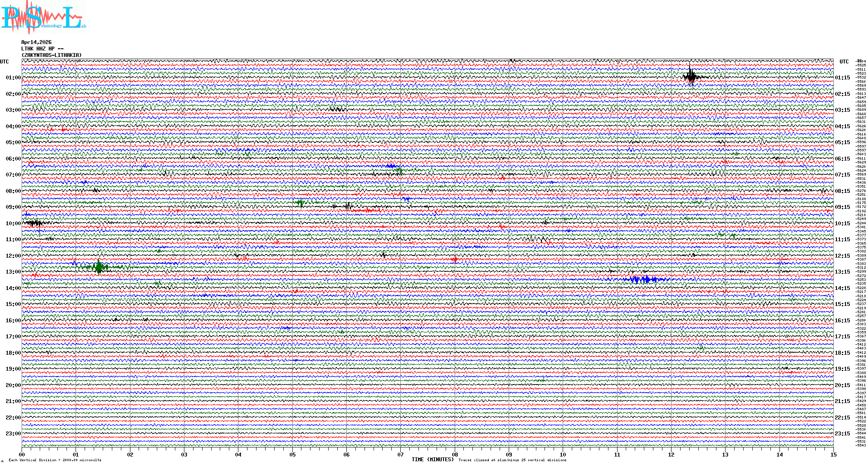Click the large green event below 12:00 row
Image resolution: width=868 pixels, height=466 pixels.
click(99, 267)
